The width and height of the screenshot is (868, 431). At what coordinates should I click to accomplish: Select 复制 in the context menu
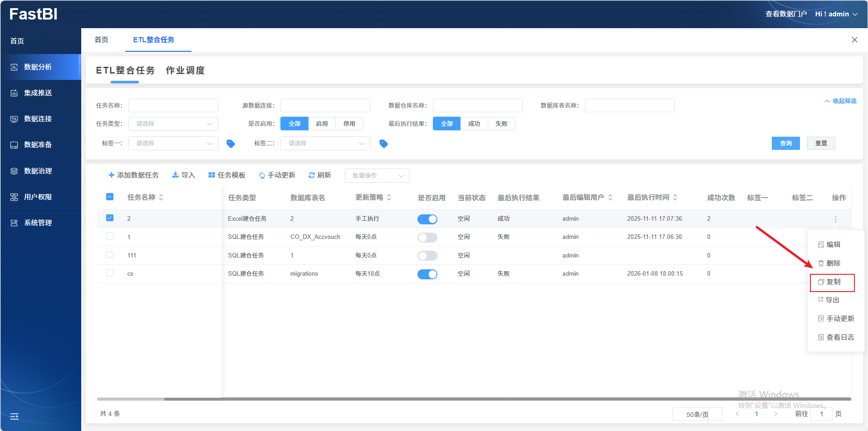833,282
